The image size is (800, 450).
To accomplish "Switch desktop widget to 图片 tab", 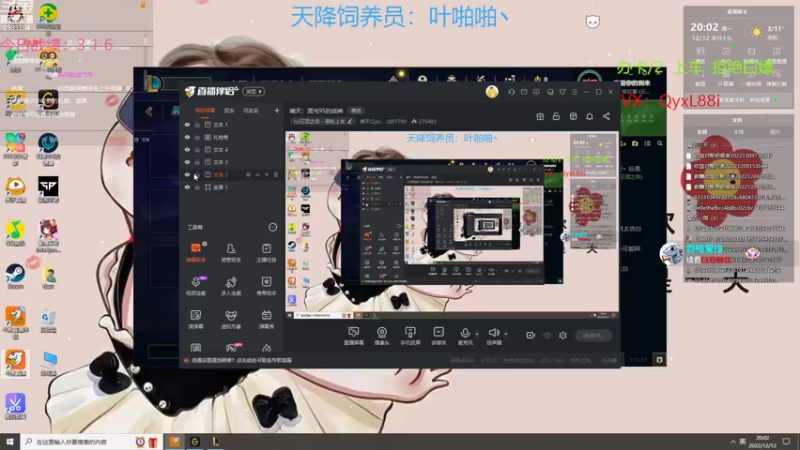I will [775, 132].
